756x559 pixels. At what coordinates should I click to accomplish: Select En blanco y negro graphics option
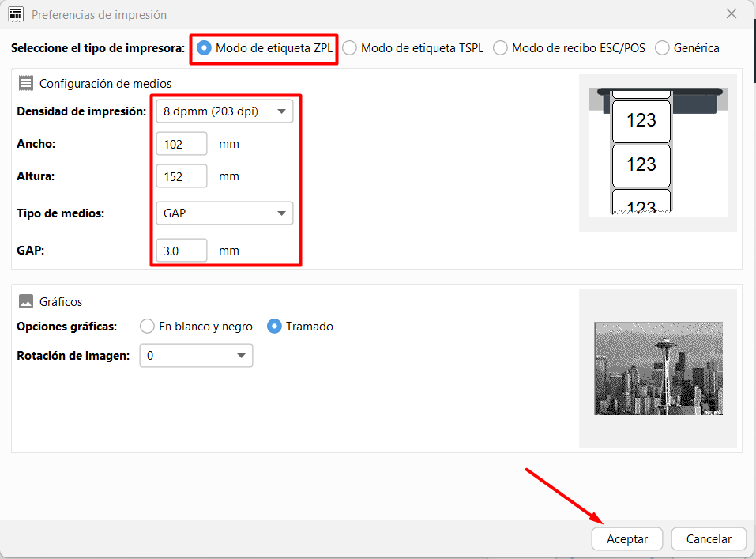pos(147,327)
